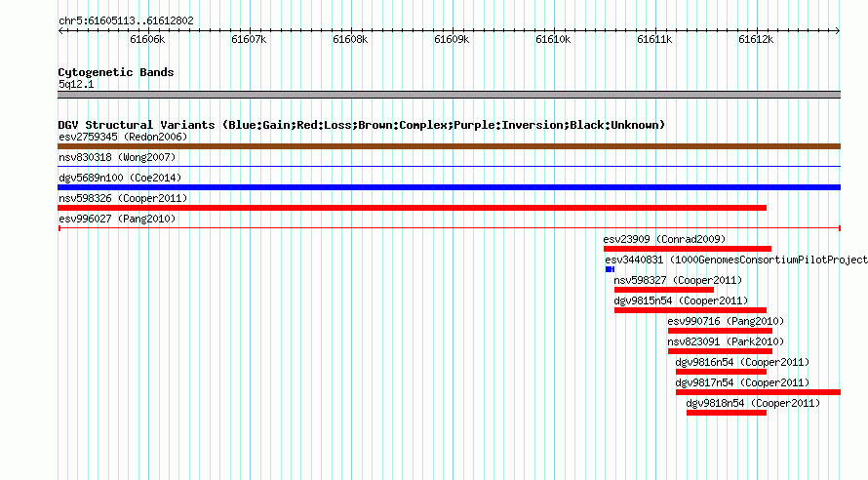Select the nsv830318 (Wong2007) thin blue line

(x=449, y=166)
